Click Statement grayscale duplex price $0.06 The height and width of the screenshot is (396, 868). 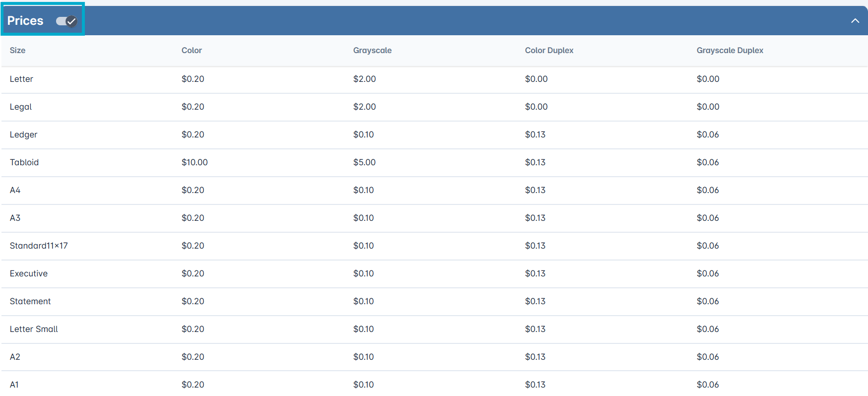pos(707,301)
